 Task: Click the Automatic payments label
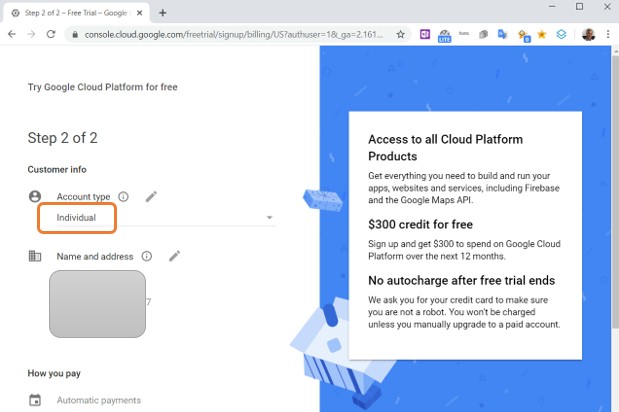point(99,400)
